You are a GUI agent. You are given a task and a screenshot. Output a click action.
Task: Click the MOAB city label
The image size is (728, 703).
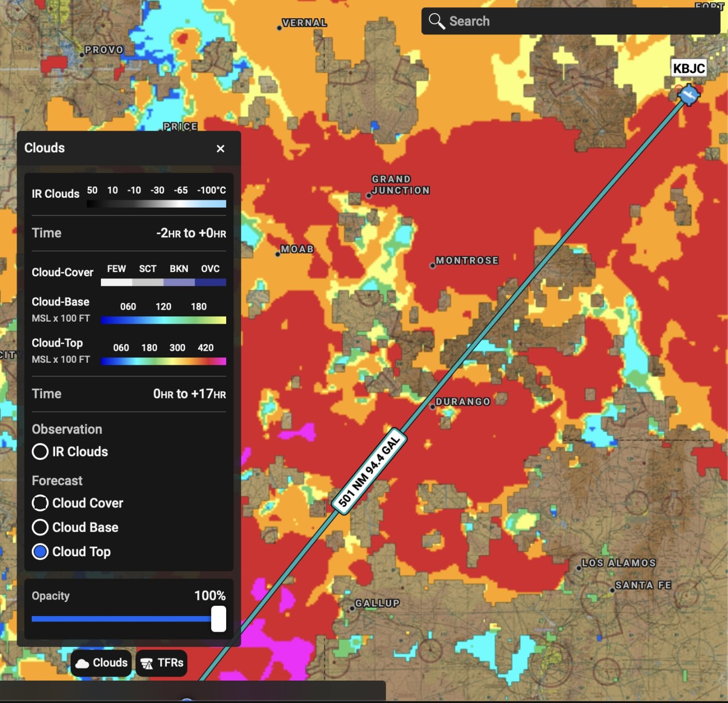click(x=297, y=249)
